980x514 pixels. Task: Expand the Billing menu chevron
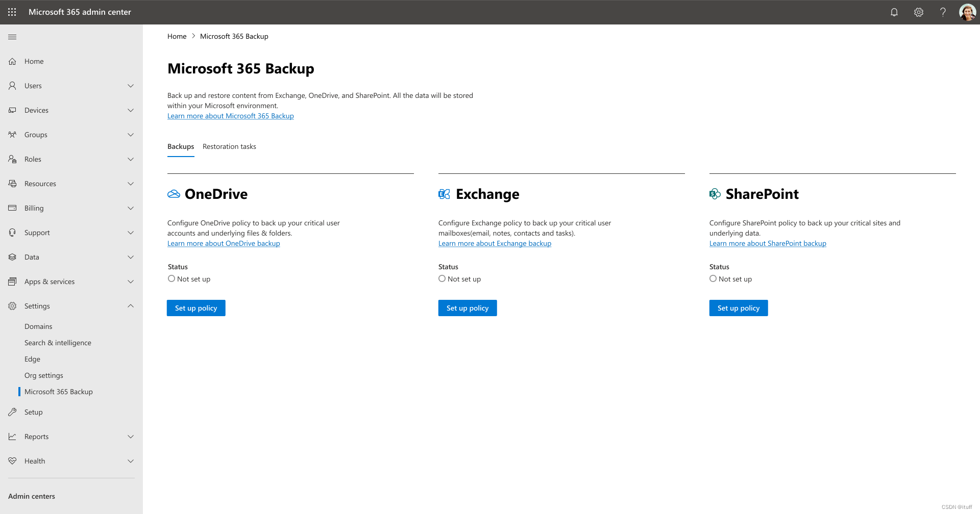pyautogui.click(x=131, y=208)
